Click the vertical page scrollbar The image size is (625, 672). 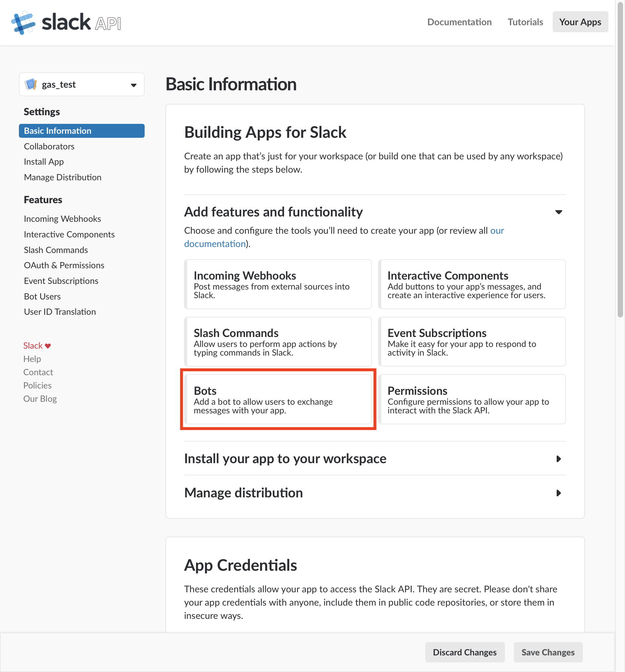pos(620,159)
